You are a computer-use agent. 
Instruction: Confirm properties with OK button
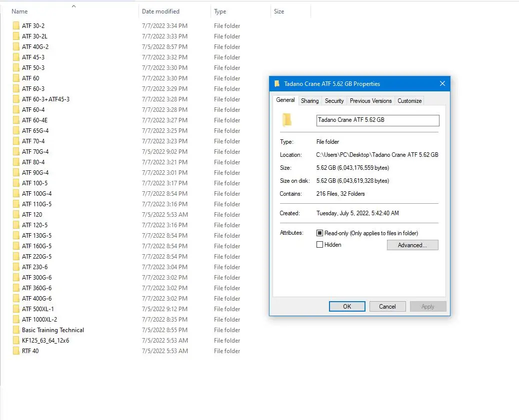point(347,307)
